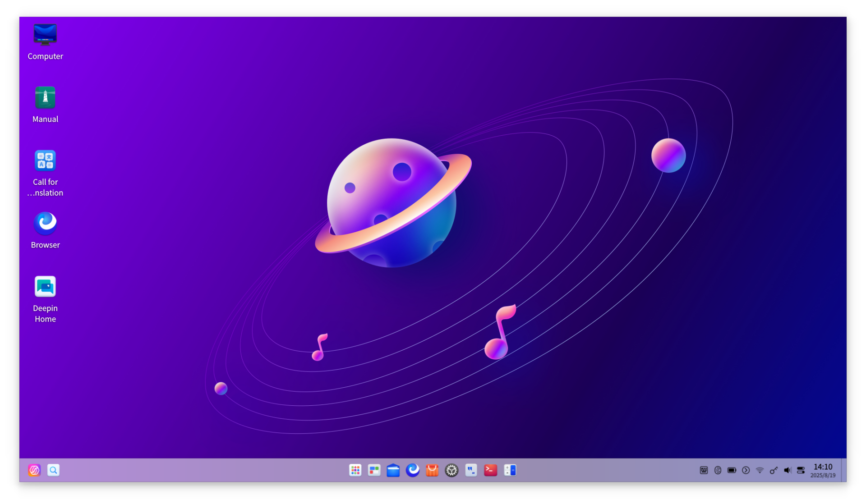Open the Launcher from the taskbar

point(355,470)
